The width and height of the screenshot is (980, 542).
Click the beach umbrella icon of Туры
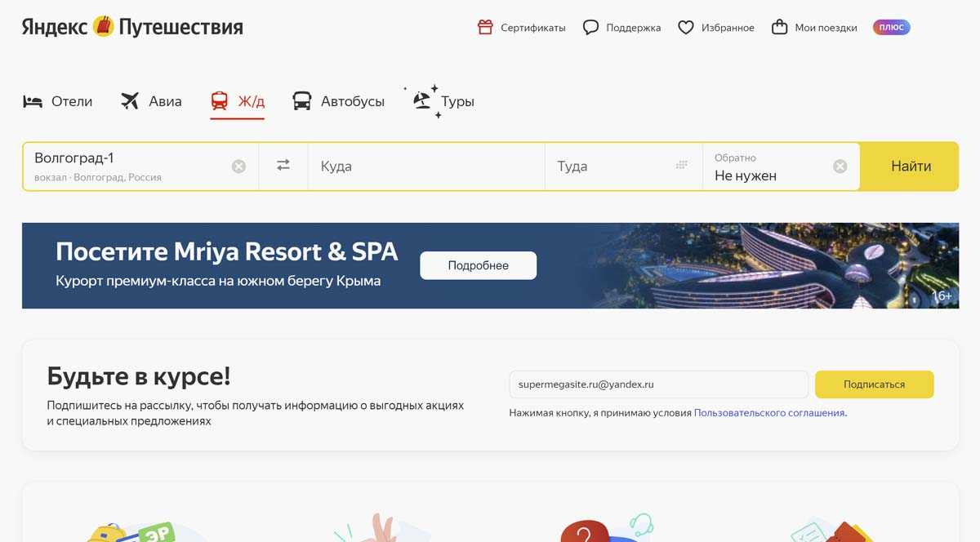(x=422, y=101)
